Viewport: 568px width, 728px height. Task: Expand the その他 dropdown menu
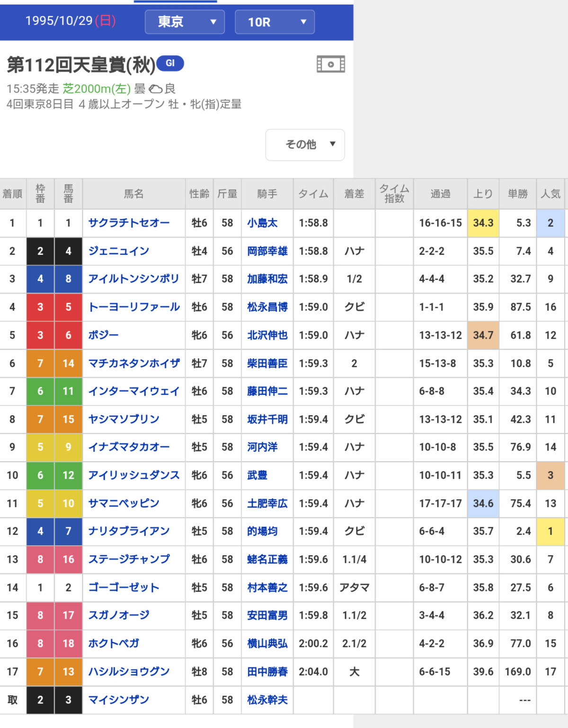(305, 144)
